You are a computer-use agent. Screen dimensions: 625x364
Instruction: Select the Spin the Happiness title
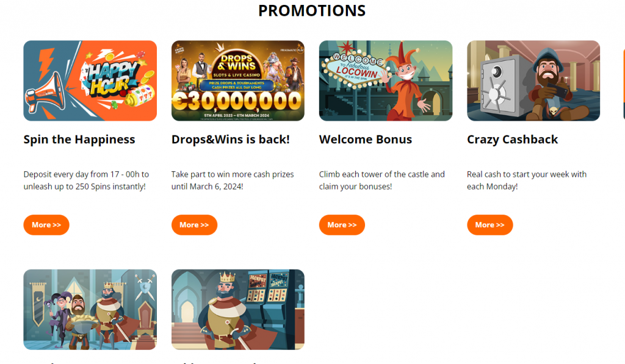[x=79, y=140]
